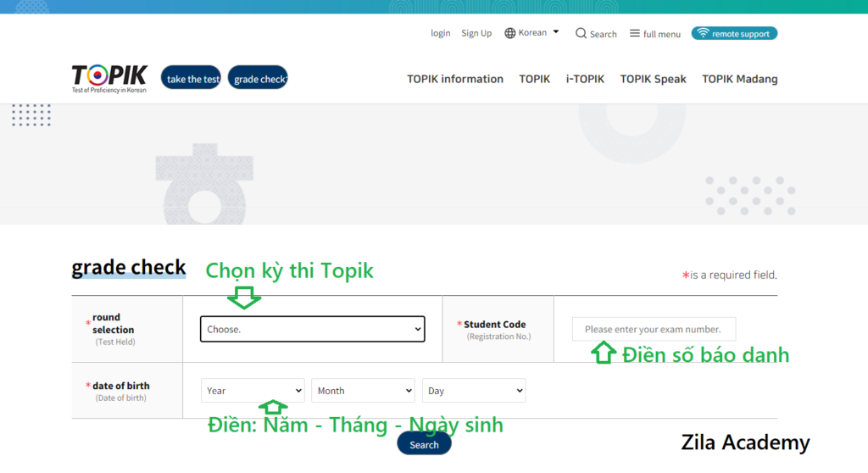
Task: Click the blue Search submit button
Action: pos(424,444)
